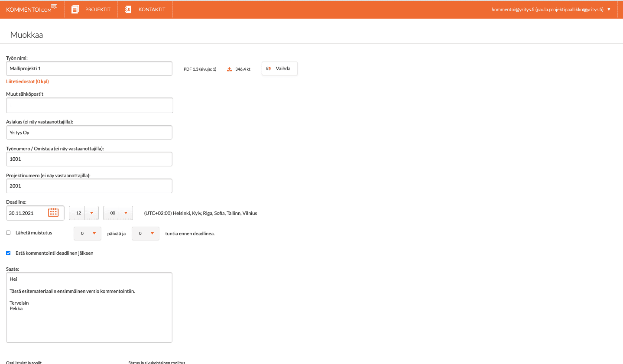
Task: Click the Työn nimi input field
Action: pos(89,68)
